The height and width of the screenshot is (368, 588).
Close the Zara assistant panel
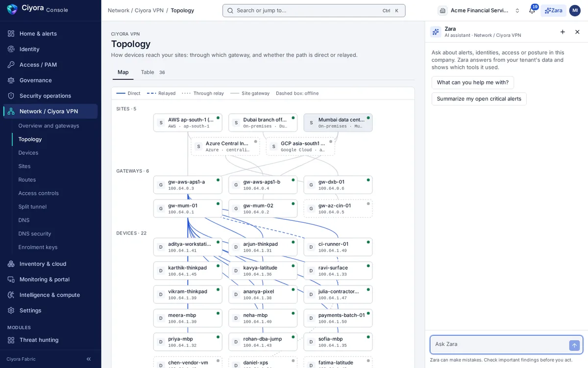(x=577, y=32)
